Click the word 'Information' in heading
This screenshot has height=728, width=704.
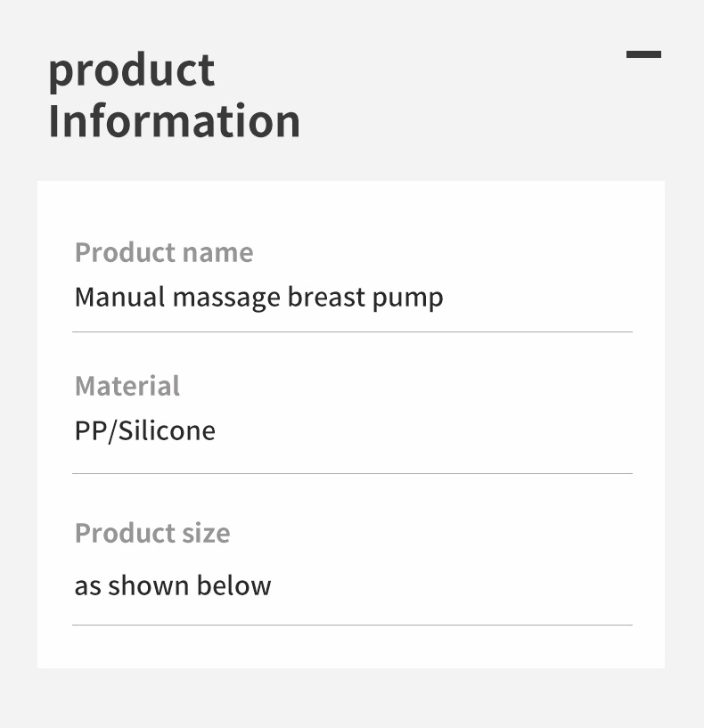coord(174,121)
